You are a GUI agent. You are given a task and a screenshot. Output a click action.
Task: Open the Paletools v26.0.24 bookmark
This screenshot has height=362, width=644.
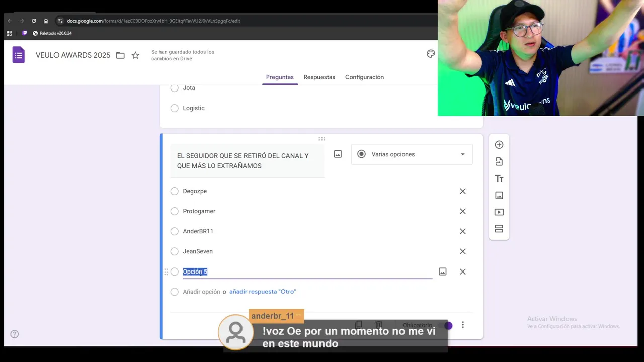tap(52, 33)
